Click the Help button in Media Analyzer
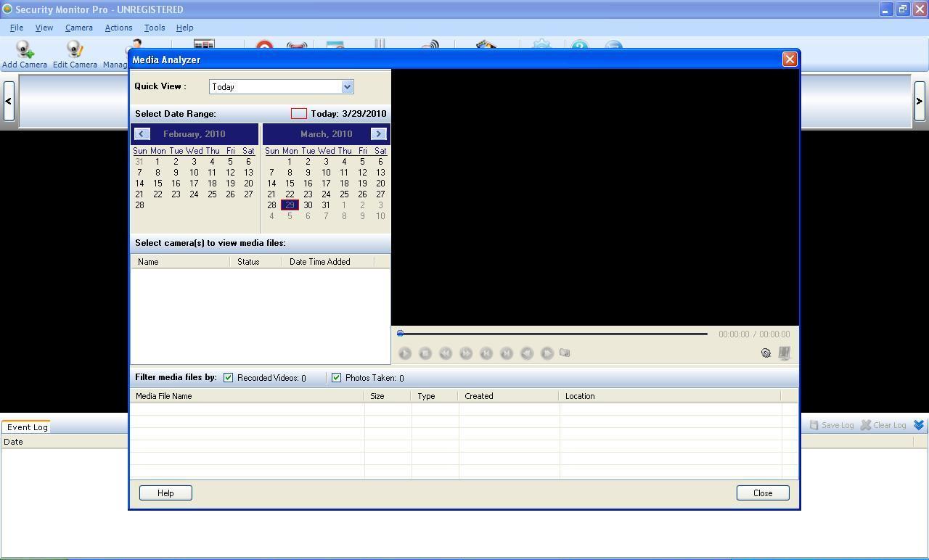 click(165, 493)
